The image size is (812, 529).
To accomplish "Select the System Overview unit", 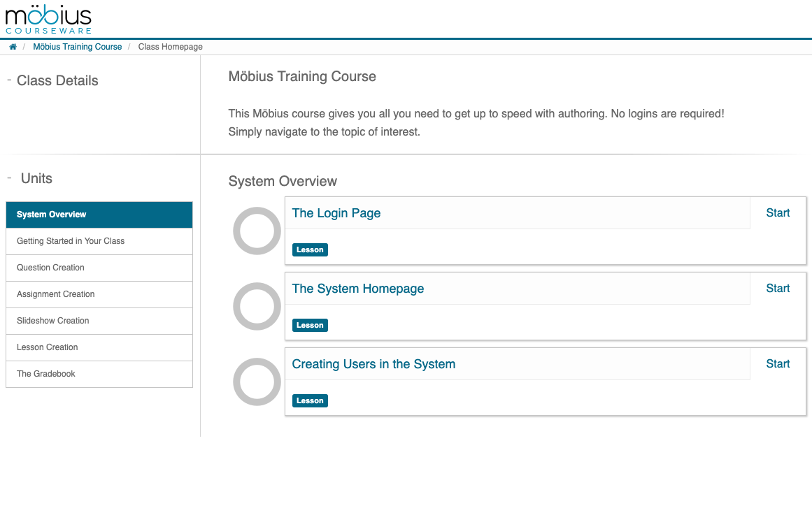I will pyautogui.click(x=99, y=215).
